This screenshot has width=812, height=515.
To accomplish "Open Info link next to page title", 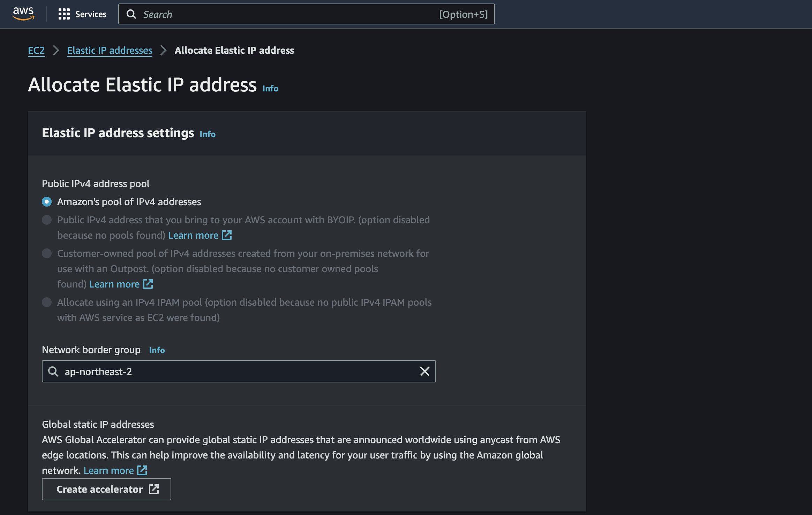I will (270, 89).
